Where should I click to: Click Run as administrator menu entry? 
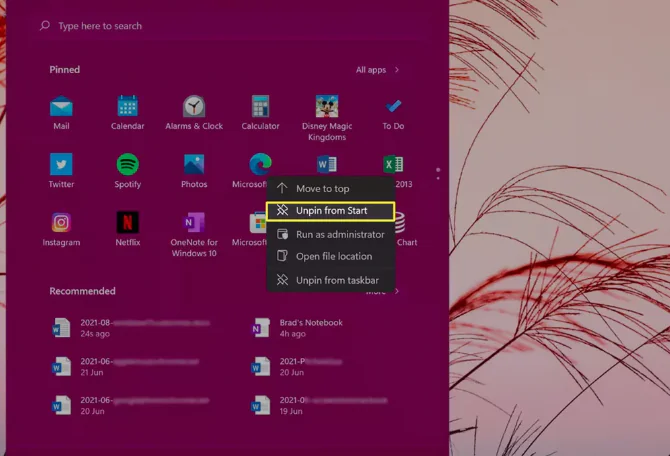pos(339,234)
